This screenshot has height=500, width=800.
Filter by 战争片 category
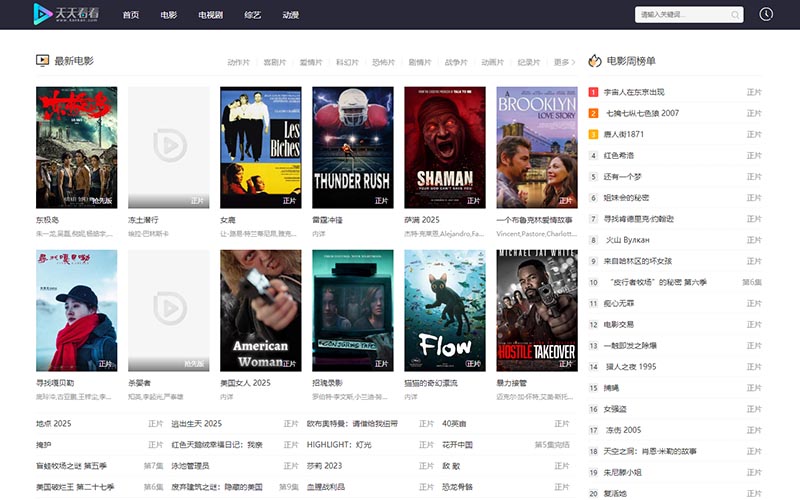(x=456, y=62)
